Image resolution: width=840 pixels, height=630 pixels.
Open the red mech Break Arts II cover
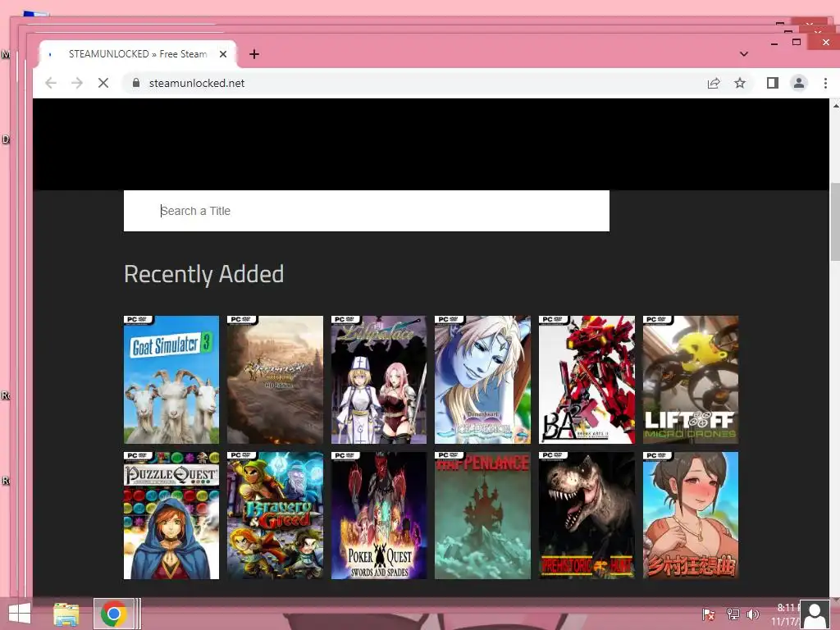[x=587, y=380]
